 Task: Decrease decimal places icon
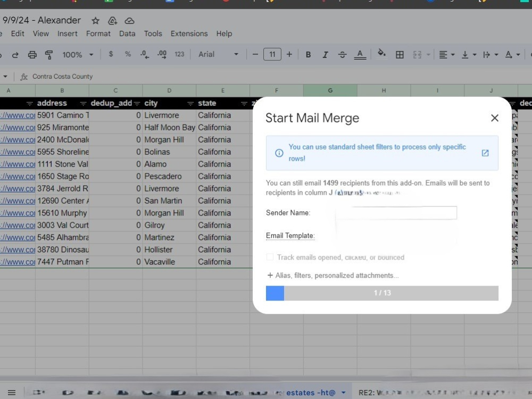(145, 54)
